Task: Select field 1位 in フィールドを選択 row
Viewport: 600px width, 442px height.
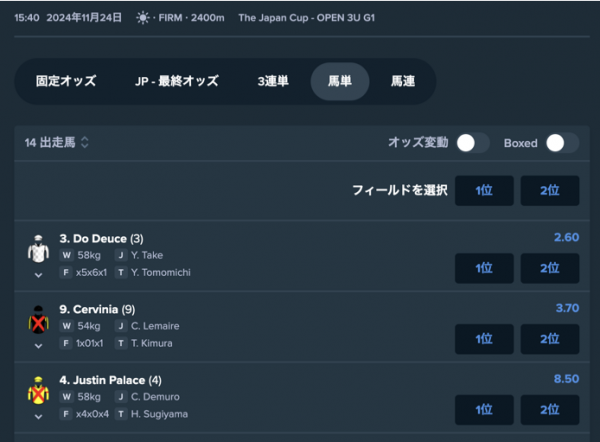Action: (484, 191)
